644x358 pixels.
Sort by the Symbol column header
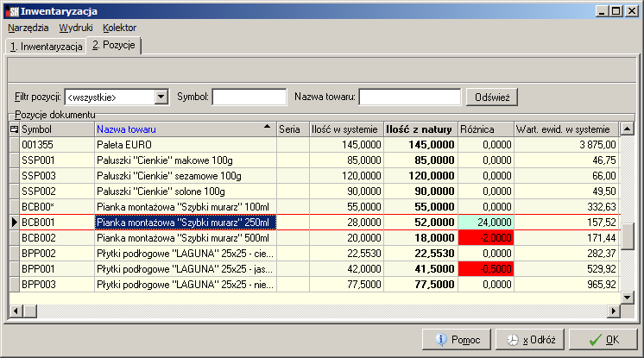[x=57, y=129]
